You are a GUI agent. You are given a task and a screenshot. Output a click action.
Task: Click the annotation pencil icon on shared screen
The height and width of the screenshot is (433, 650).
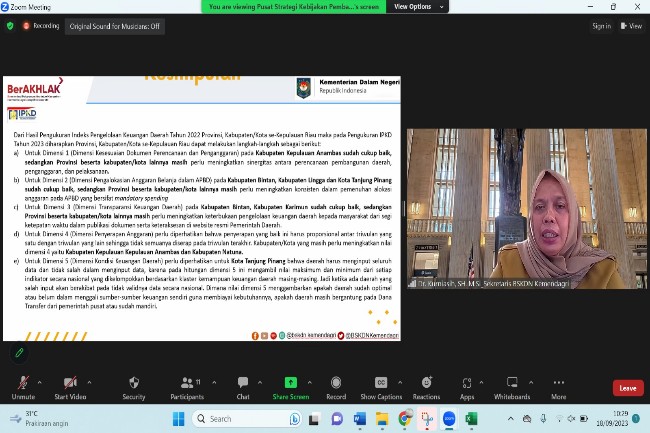tap(18, 352)
